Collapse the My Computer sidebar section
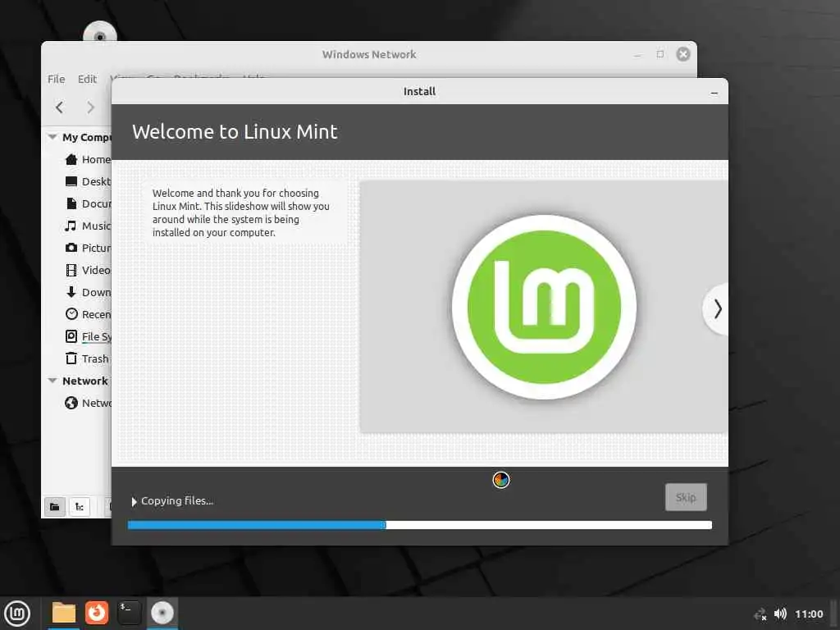Viewport: 840px width, 630px height. pos(52,137)
